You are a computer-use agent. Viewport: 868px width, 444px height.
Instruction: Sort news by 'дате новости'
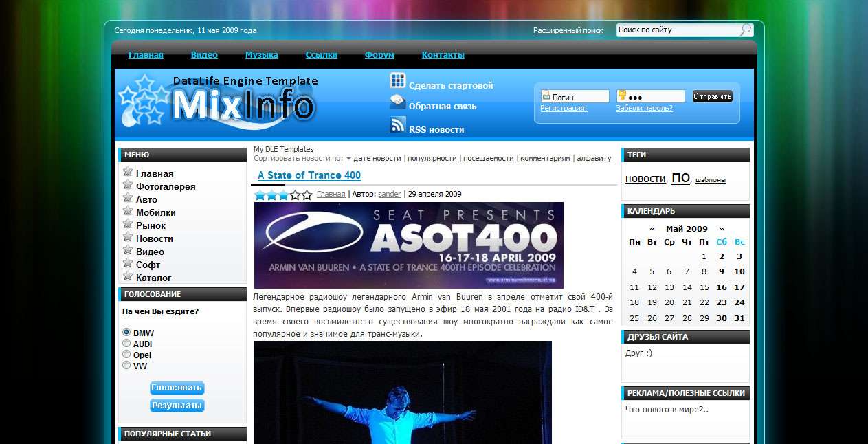(x=377, y=159)
